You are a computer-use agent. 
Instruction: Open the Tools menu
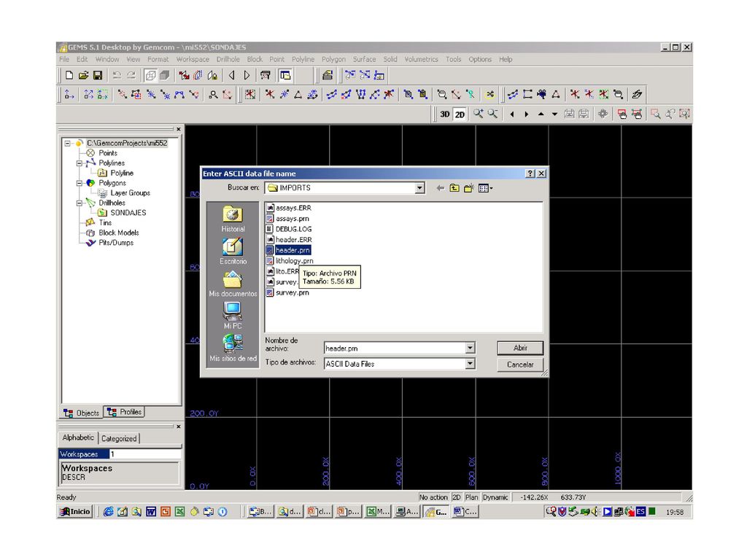(x=454, y=59)
